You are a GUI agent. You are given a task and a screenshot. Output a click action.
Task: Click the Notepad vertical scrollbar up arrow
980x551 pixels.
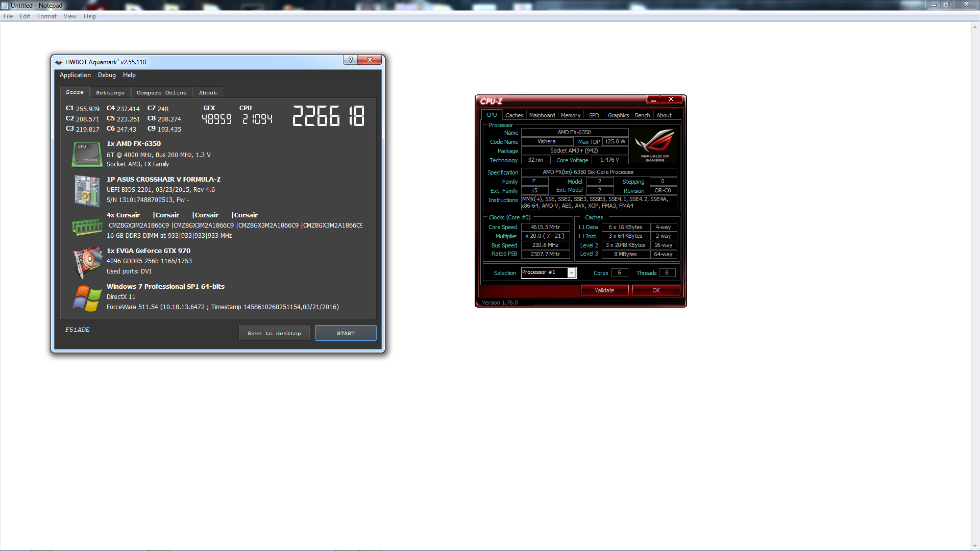(x=975, y=27)
